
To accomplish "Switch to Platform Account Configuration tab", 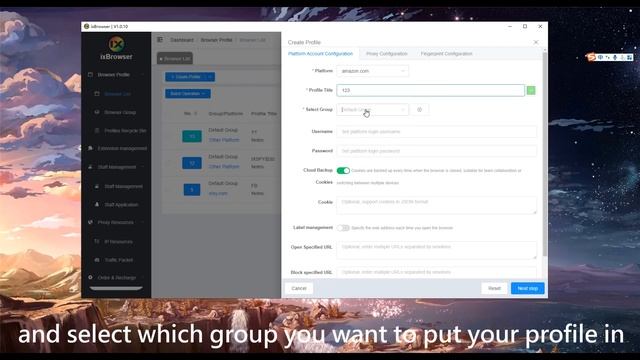I will coord(320,54).
